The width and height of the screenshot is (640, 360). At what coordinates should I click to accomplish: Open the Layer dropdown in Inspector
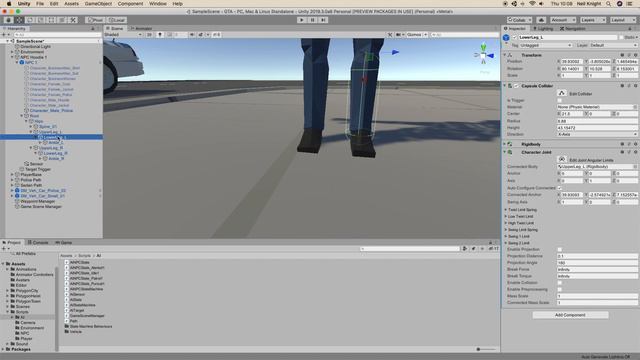613,45
